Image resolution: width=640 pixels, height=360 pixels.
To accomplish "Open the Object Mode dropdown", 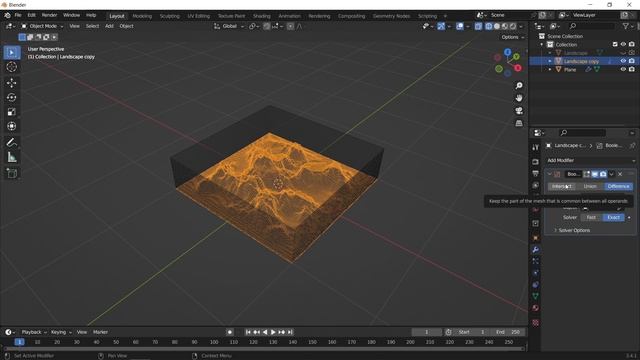I will pyautogui.click(x=42, y=26).
